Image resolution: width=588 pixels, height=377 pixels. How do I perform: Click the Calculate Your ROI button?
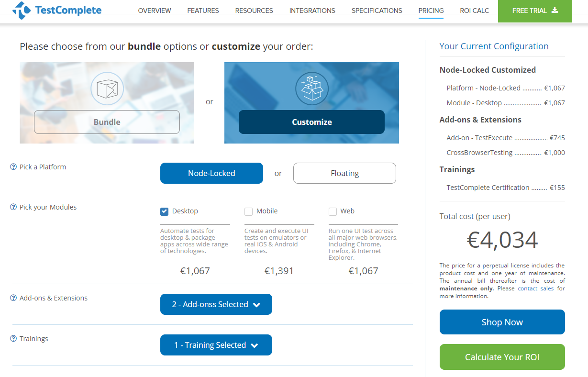tap(502, 357)
